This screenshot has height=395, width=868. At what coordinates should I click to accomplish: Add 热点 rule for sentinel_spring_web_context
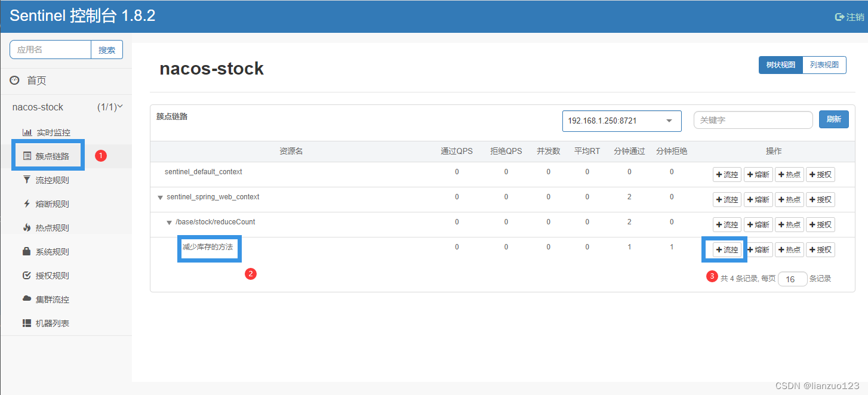pyautogui.click(x=789, y=200)
